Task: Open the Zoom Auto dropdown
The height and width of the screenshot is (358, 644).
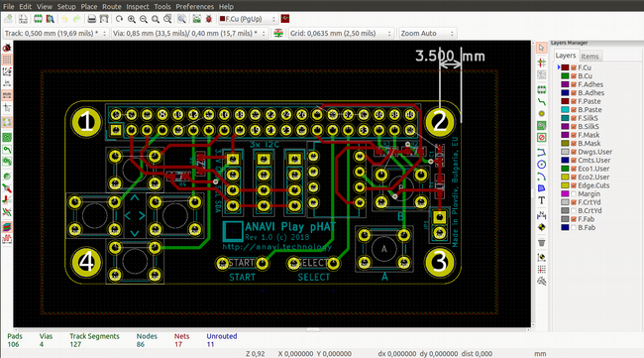Action: pyautogui.click(x=428, y=34)
